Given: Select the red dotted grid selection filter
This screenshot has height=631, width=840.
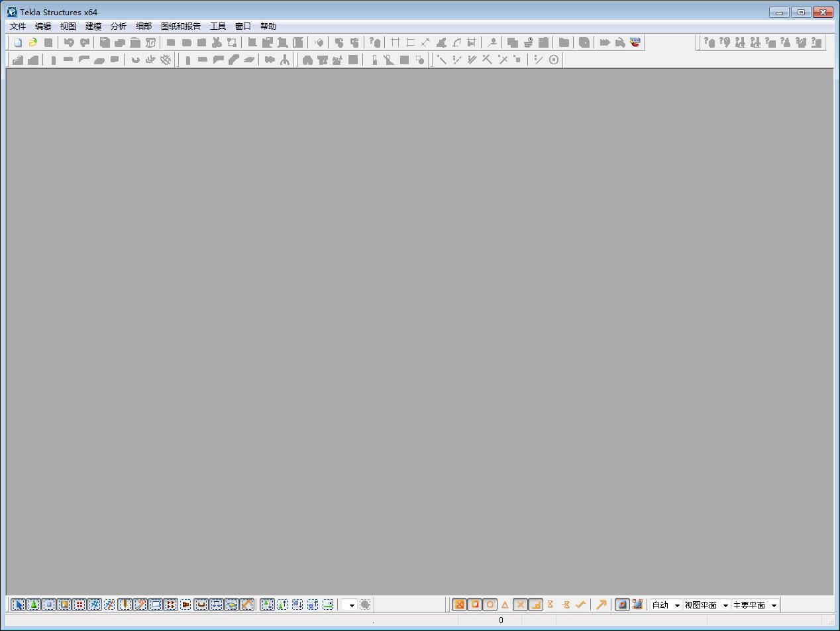Looking at the screenshot, I should tap(79, 605).
